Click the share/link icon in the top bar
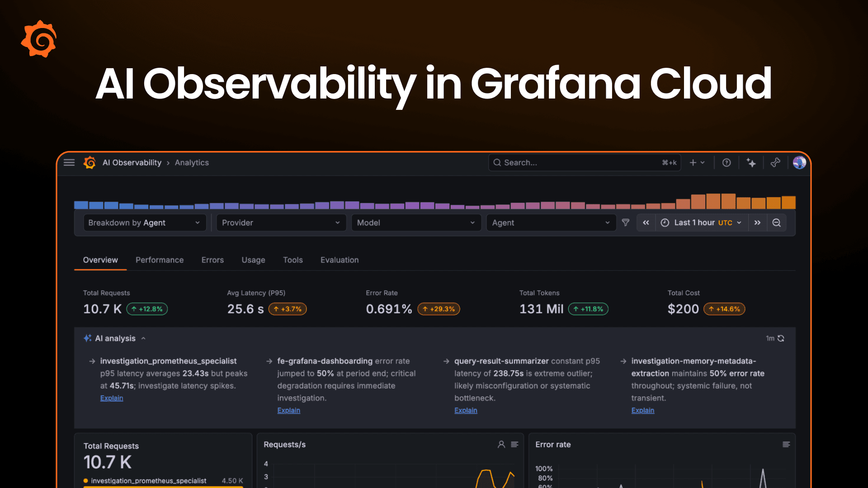The height and width of the screenshot is (488, 868). click(776, 162)
